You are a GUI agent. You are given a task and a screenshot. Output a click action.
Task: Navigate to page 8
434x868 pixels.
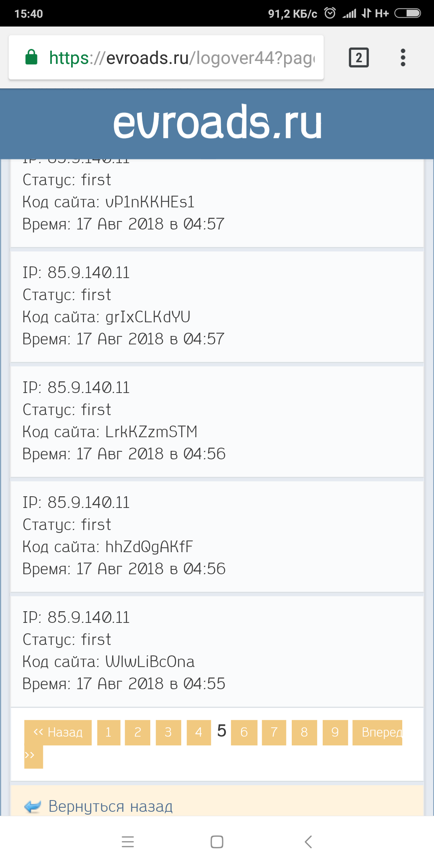coord(304,732)
